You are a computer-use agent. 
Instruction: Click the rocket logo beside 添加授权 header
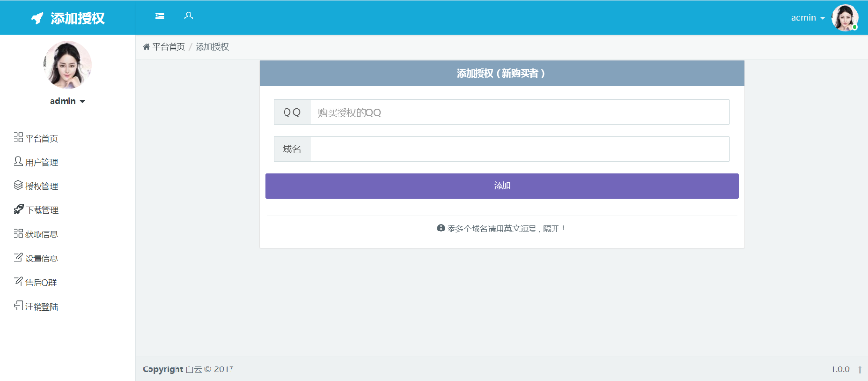coord(37,18)
